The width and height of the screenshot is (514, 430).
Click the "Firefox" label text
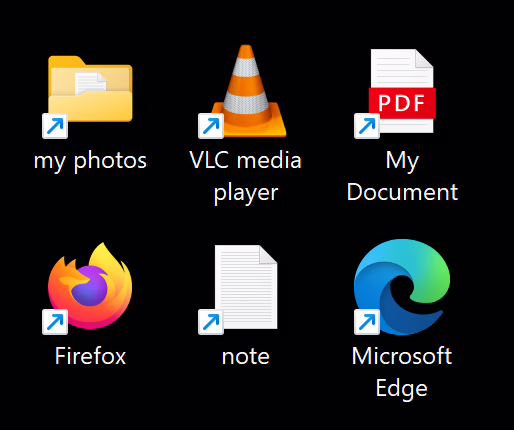tap(90, 356)
